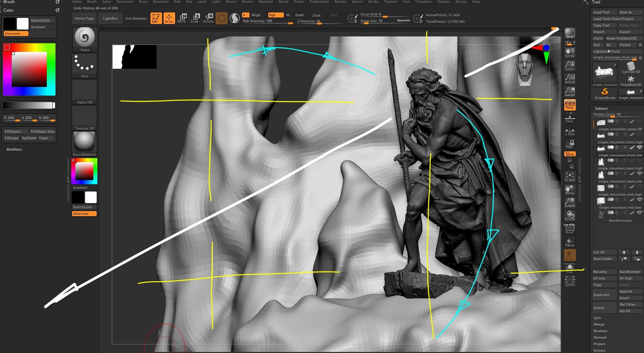Click the Load Tool button
644x353 pixels.
(x=604, y=12)
